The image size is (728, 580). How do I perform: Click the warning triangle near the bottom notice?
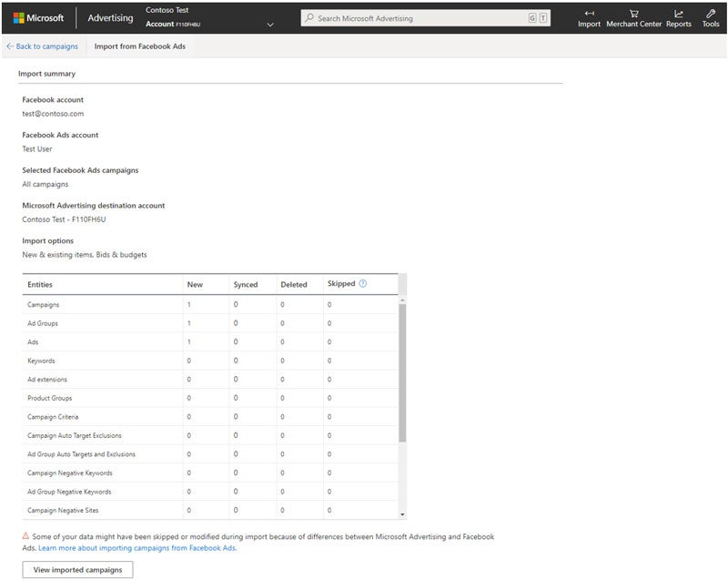(x=25, y=536)
